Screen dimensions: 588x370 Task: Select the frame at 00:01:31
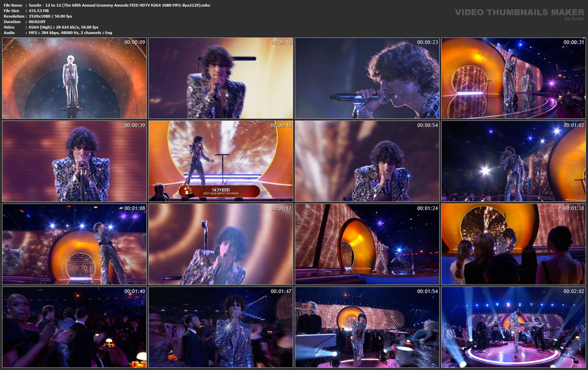(x=514, y=244)
